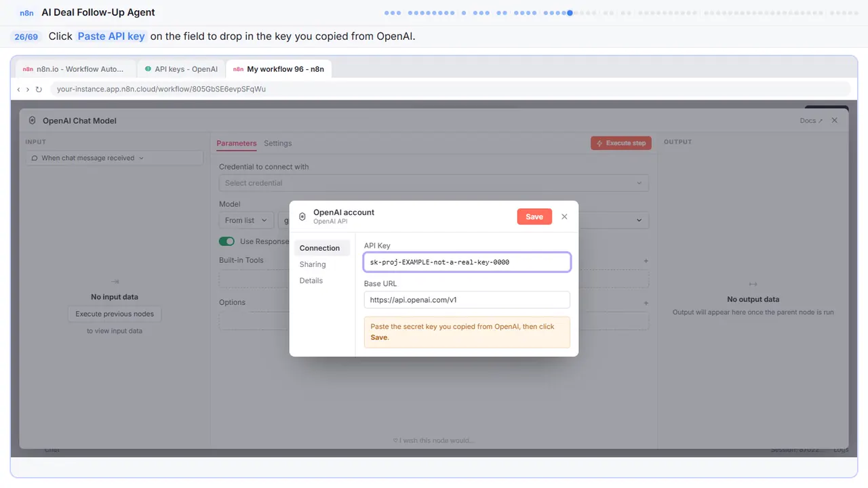
Task: Click the API Key input field
Action: (467, 262)
